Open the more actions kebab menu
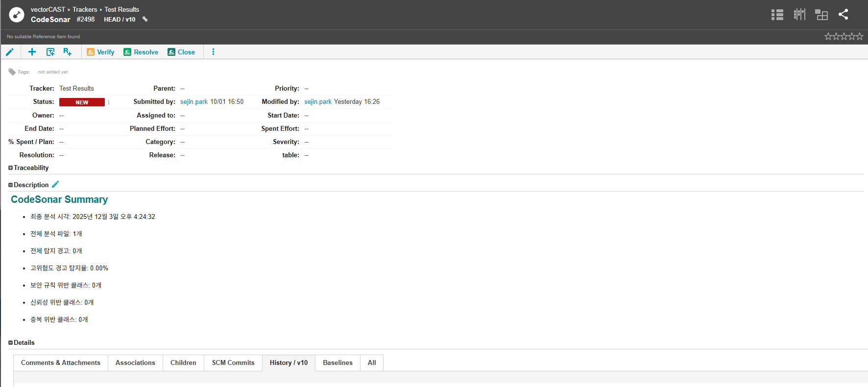This screenshot has height=387, width=868. click(x=213, y=52)
